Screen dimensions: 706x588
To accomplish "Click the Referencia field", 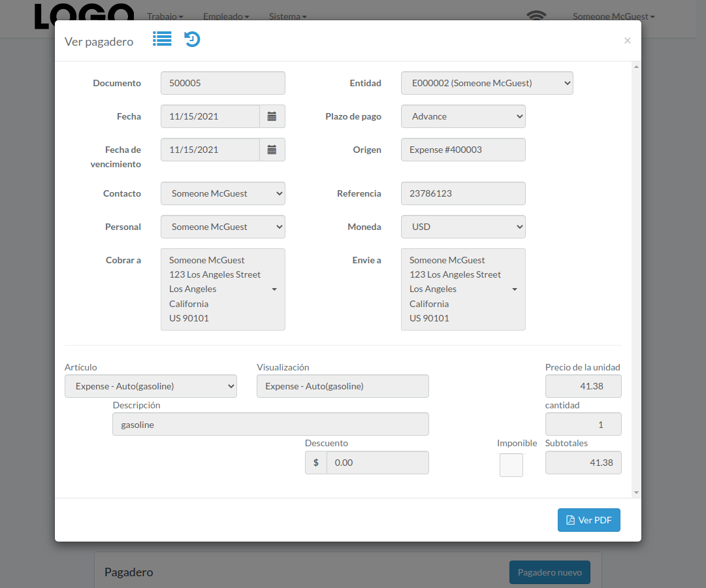I will 463,193.
